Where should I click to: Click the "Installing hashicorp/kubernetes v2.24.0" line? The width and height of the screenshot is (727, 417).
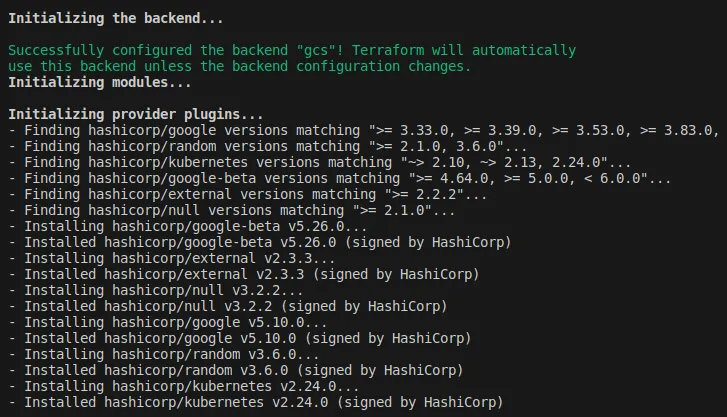click(x=184, y=386)
